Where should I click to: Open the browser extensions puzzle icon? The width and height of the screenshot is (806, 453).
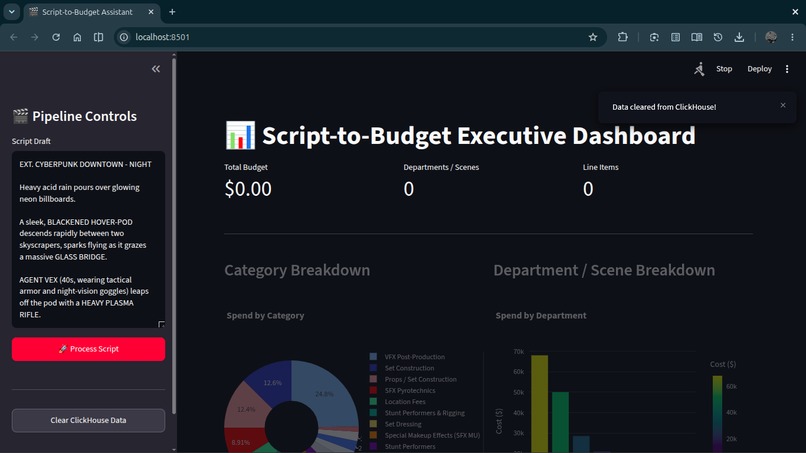(x=622, y=37)
